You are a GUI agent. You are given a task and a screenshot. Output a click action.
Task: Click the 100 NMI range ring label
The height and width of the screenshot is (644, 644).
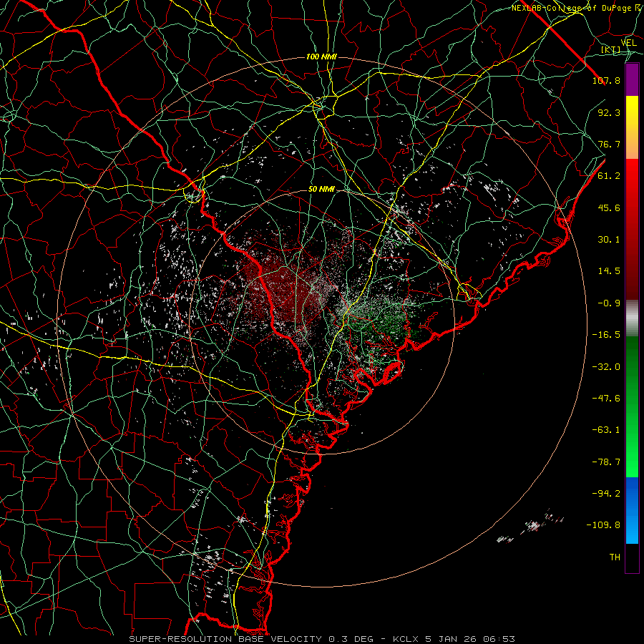coord(321,57)
